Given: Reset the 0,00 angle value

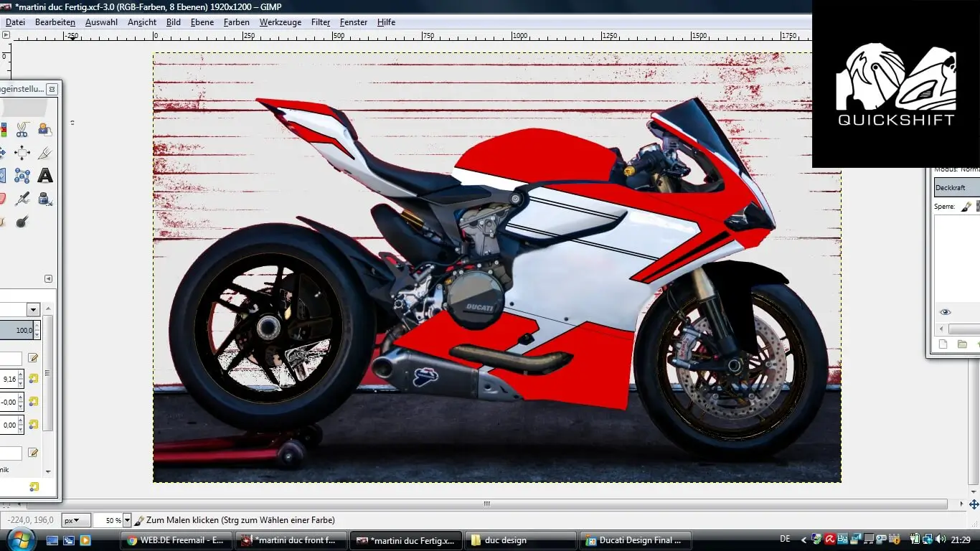Looking at the screenshot, I should pyautogui.click(x=34, y=425).
